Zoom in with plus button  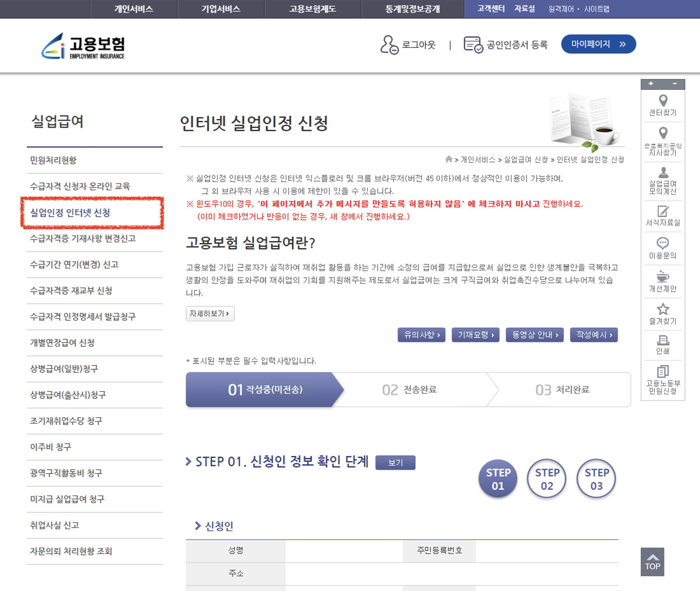[651, 84]
